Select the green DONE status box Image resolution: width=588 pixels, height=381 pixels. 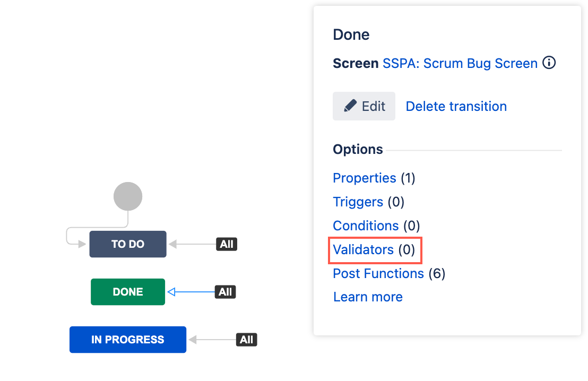point(128,292)
